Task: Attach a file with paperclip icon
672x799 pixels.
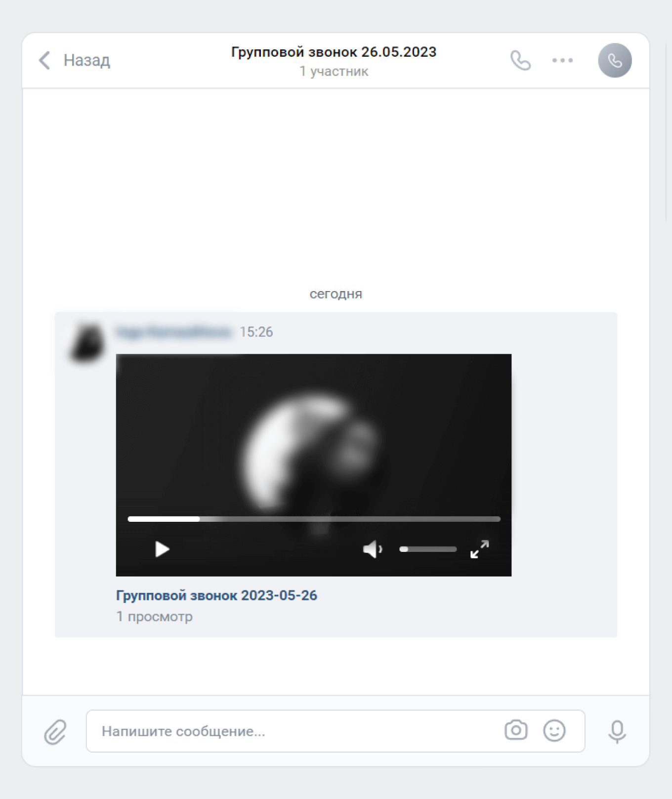Action: pos(55,731)
